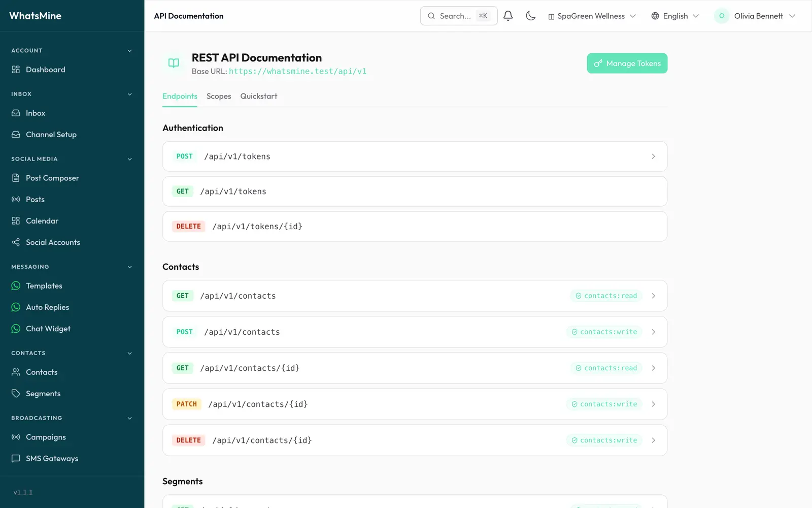This screenshot has height=508, width=812.
Task: Open the Olivia Bennett user menu
Action: (x=755, y=16)
